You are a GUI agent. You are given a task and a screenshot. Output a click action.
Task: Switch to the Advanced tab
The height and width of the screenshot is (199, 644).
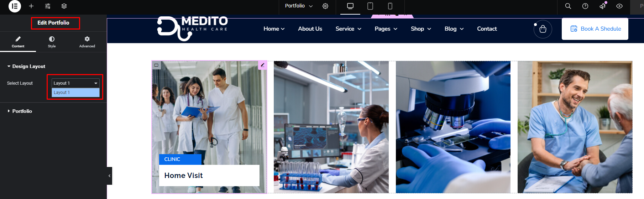pos(87,42)
